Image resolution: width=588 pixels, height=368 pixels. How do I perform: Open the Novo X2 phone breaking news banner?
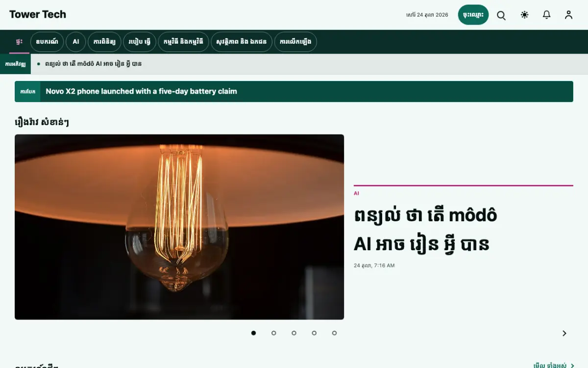pyautogui.click(x=294, y=91)
